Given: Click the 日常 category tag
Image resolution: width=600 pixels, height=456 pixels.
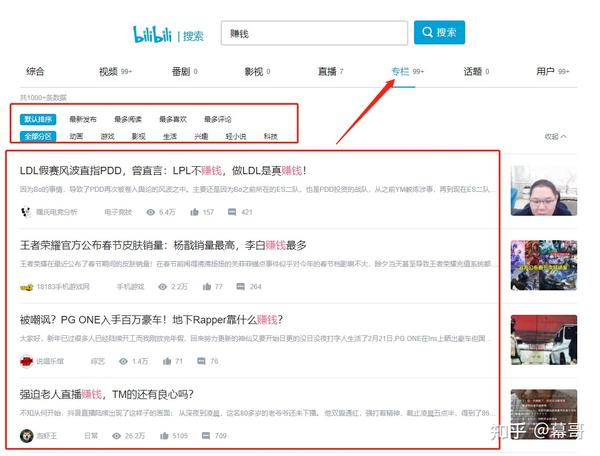Looking at the screenshot, I should (x=91, y=436).
